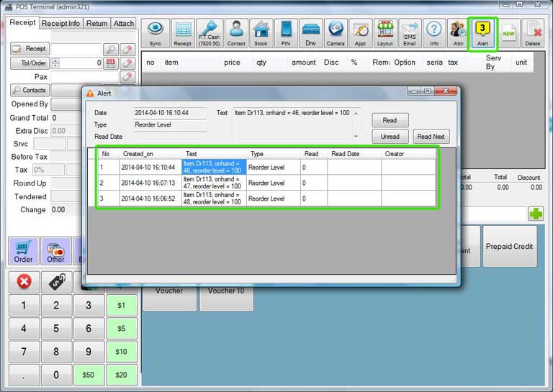This screenshot has width=553, height=392.
Task: Click the Order cart button
Action: 23,251
